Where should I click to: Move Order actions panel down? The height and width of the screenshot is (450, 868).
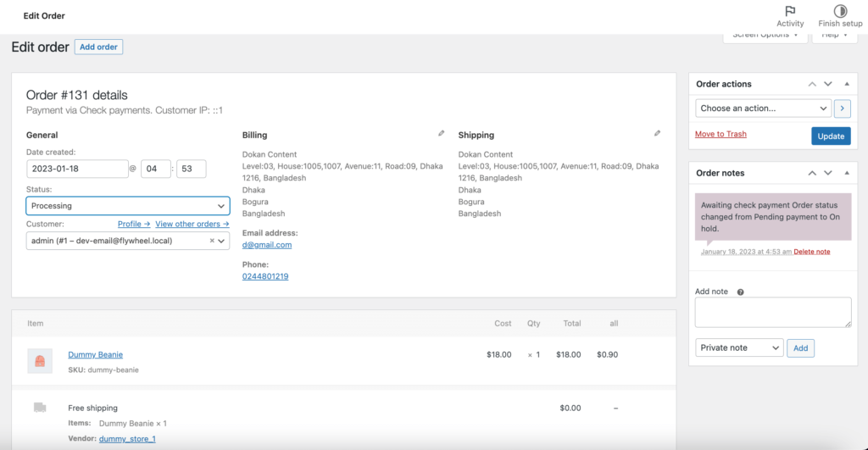(827, 84)
